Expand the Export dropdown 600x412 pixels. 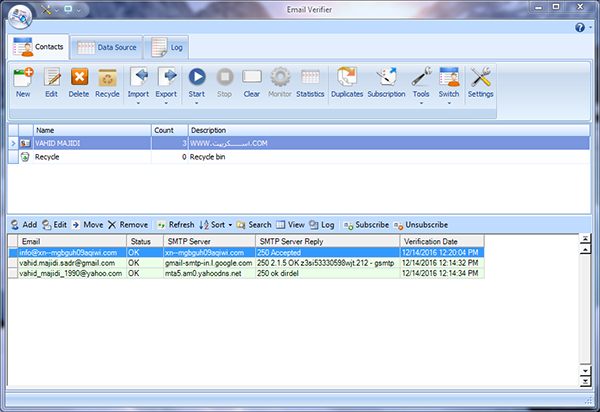[166, 102]
